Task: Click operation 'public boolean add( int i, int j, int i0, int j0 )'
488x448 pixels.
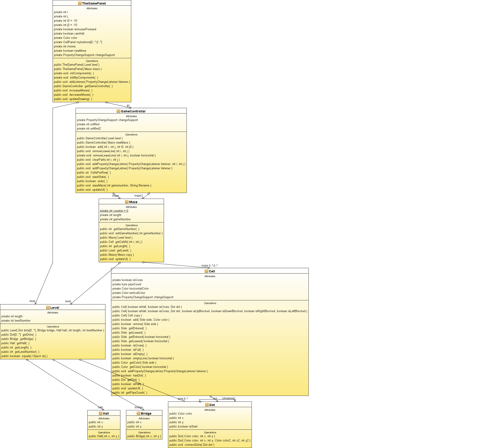Action: coord(105,147)
